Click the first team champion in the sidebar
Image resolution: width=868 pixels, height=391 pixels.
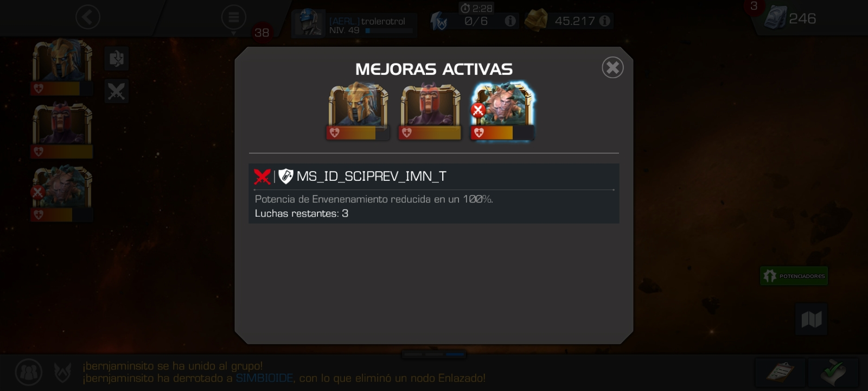62,67
